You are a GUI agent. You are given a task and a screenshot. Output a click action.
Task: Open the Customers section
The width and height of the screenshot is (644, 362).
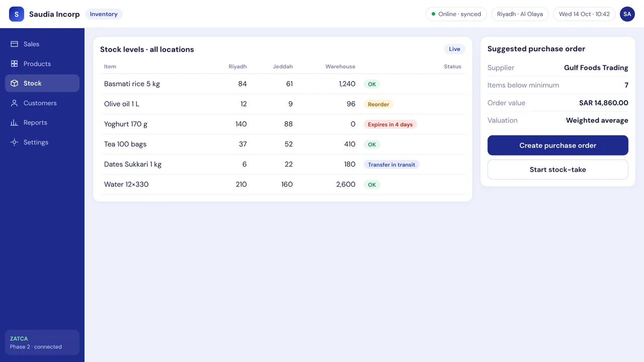coord(42,103)
